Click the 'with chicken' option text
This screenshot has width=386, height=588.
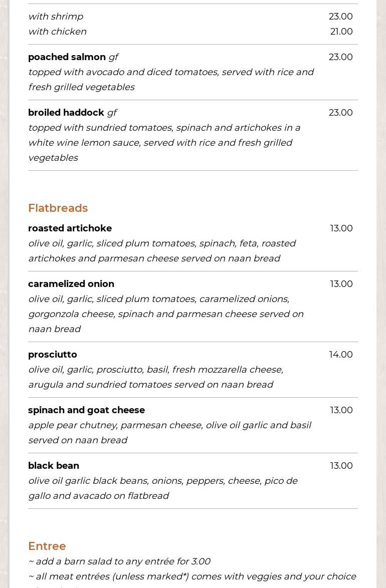[57, 32]
